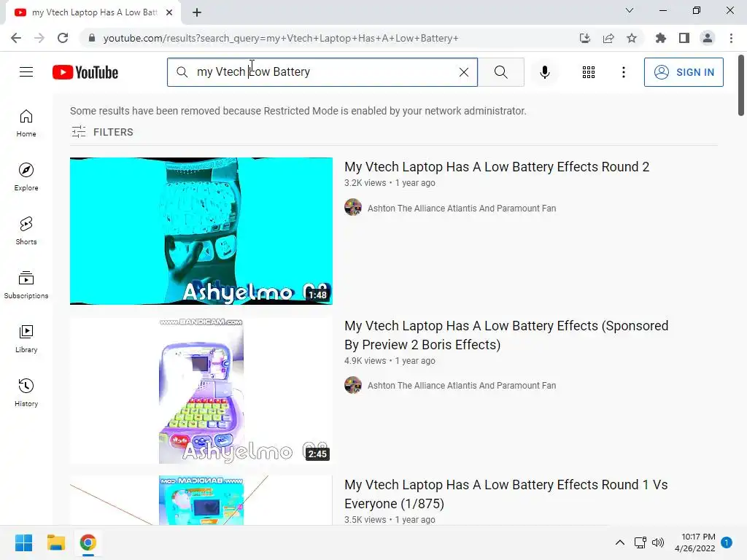Open title 'Effects Round 1 Vs Everyone (1/875)'
The height and width of the screenshot is (560, 747).
click(x=506, y=494)
